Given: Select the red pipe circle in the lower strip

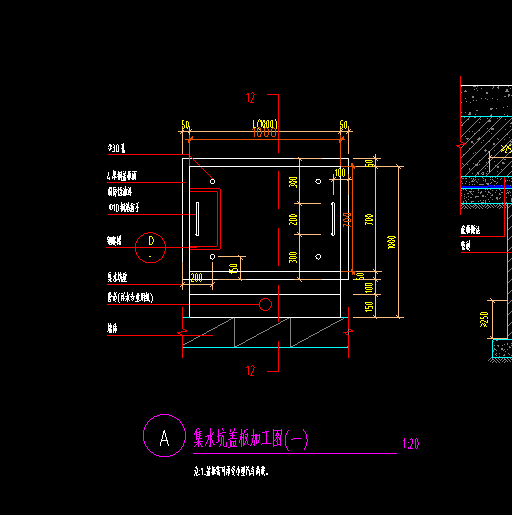Looking at the screenshot, I should [x=265, y=304].
